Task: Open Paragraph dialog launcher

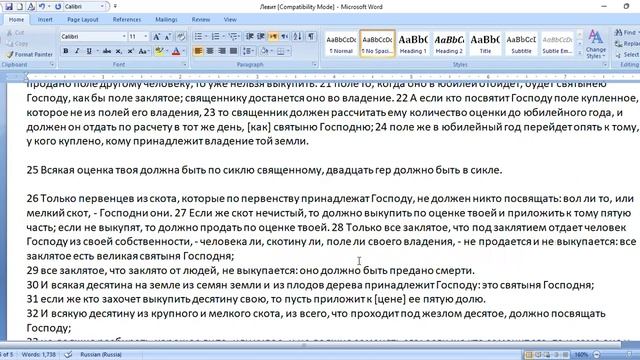Action: coord(314,64)
